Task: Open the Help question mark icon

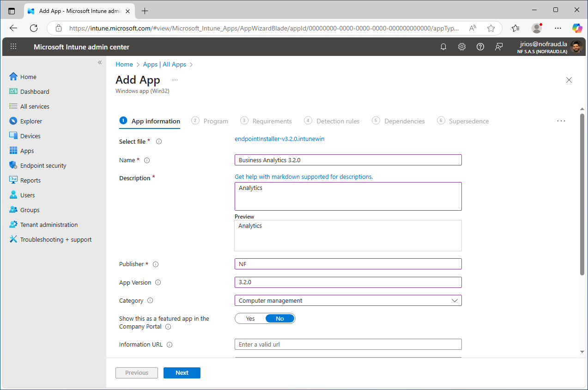Action: 480,47
